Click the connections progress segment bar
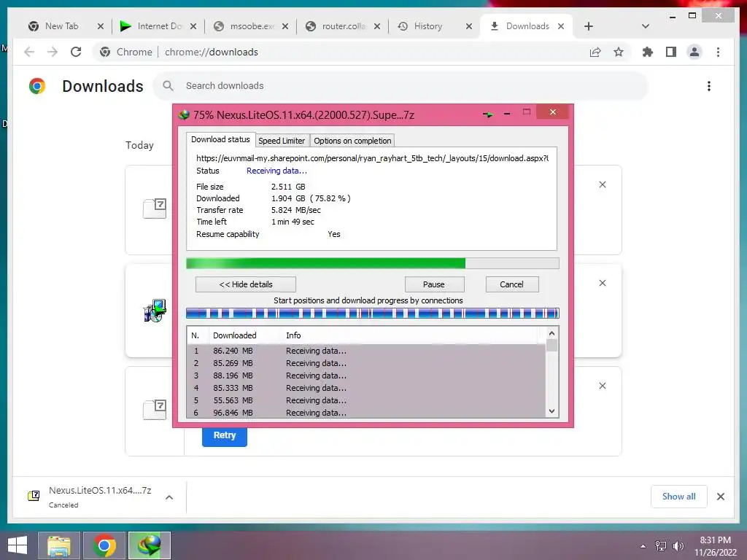 pyautogui.click(x=373, y=313)
